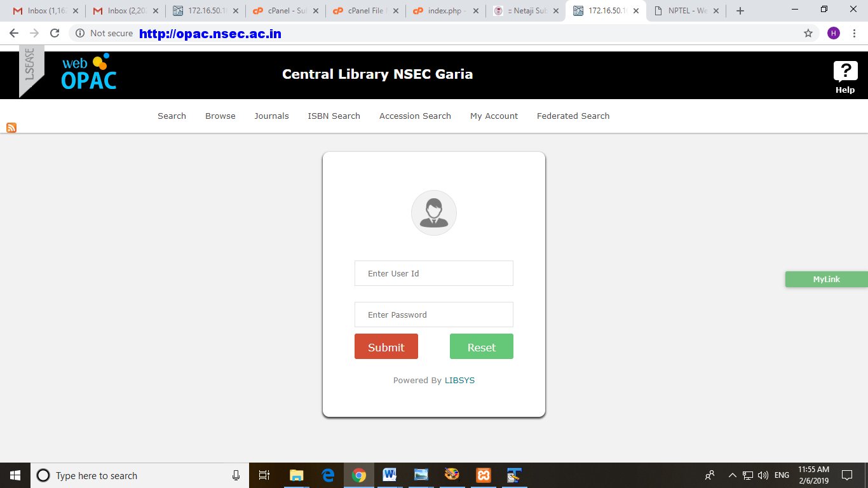Click the user avatar icon
Viewport: 868px width, 488px height.
(433, 213)
